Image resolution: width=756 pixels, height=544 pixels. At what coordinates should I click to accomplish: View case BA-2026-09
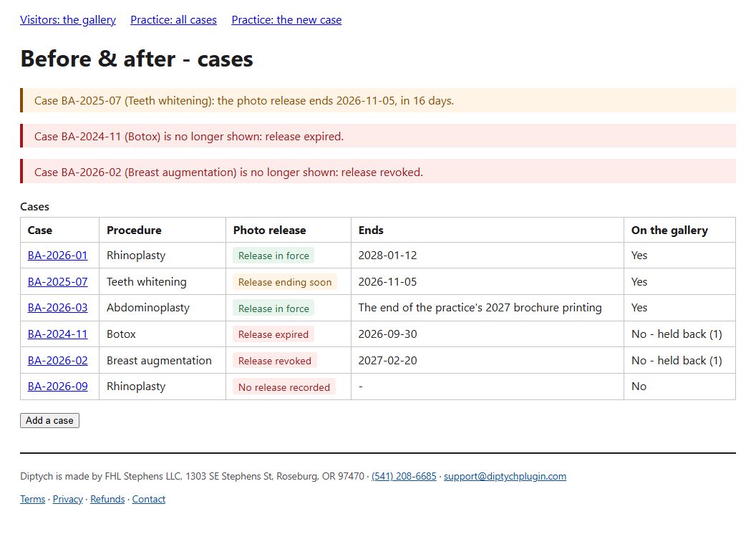[x=58, y=387]
